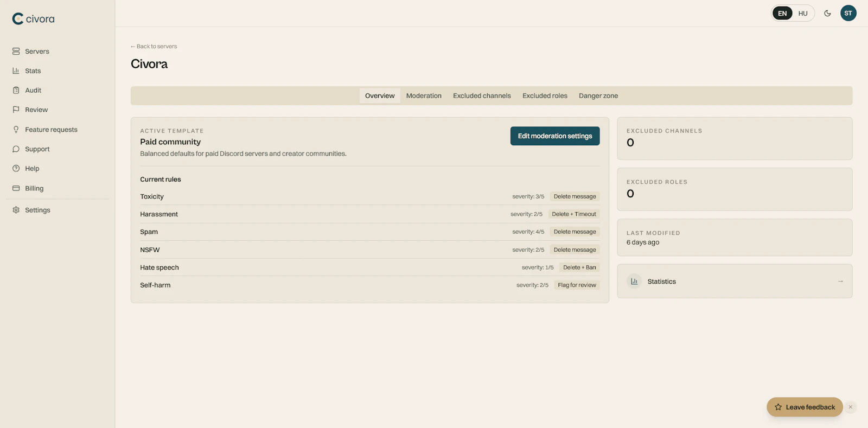This screenshot has width=868, height=428.
Task: Click the arrow on Statistics card
Action: coord(840,282)
